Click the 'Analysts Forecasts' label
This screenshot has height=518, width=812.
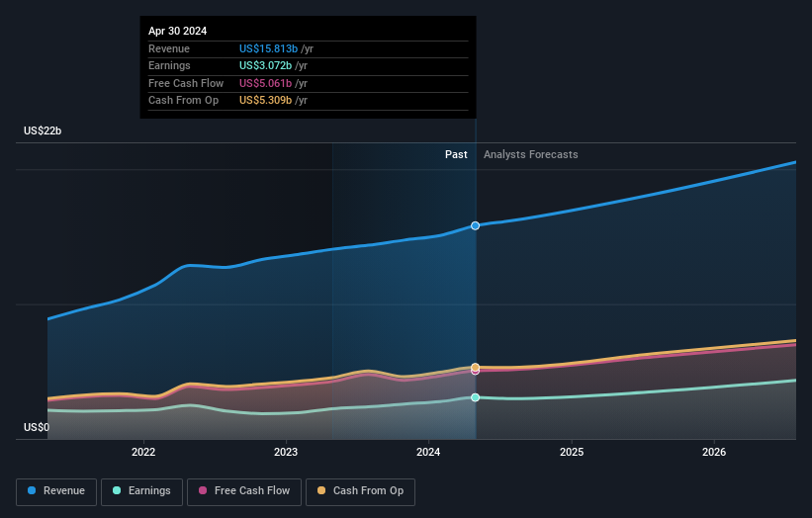click(531, 155)
